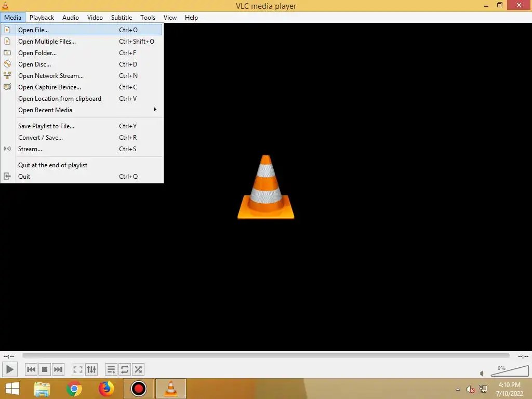Launch Google Chrome from taskbar

pos(74,389)
